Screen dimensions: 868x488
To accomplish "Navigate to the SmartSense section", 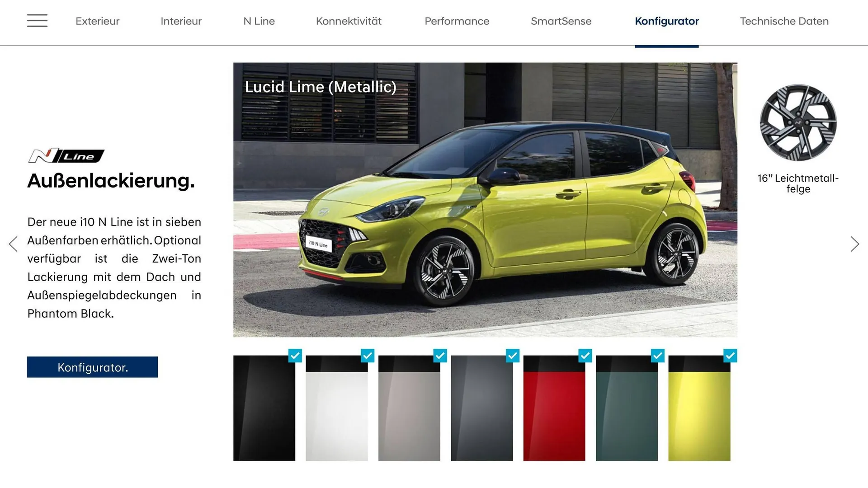I will [561, 21].
